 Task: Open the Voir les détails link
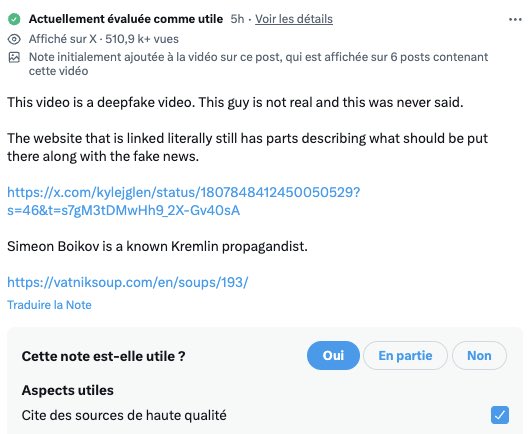point(294,19)
